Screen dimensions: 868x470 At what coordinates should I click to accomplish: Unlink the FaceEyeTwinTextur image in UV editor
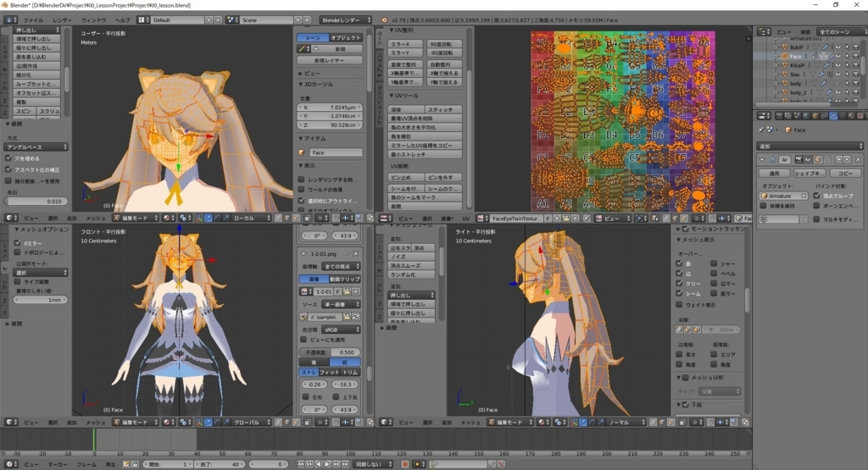click(575, 218)
